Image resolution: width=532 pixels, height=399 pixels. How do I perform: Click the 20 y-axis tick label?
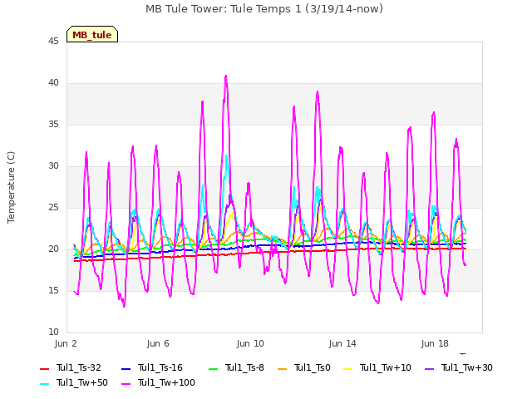[x=53, y=249]
